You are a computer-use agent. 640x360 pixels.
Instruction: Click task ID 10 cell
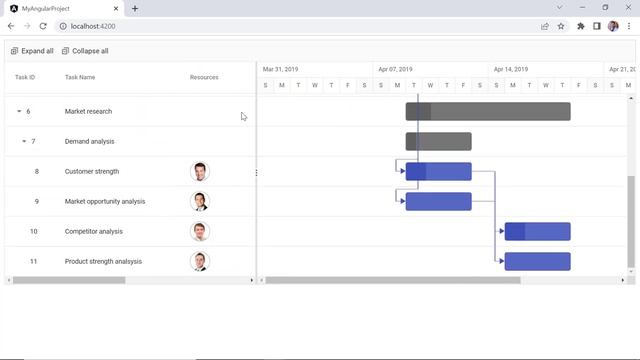[33, 231]
